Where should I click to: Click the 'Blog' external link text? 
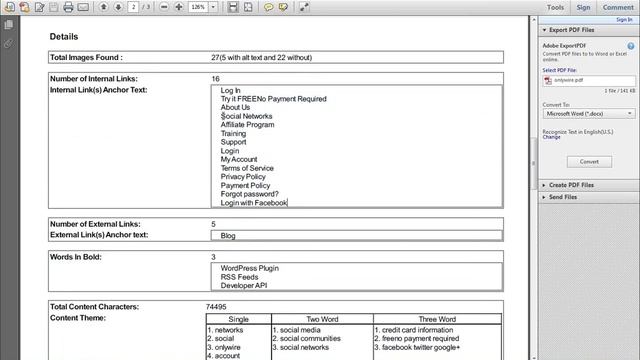[x=228, y=236]
